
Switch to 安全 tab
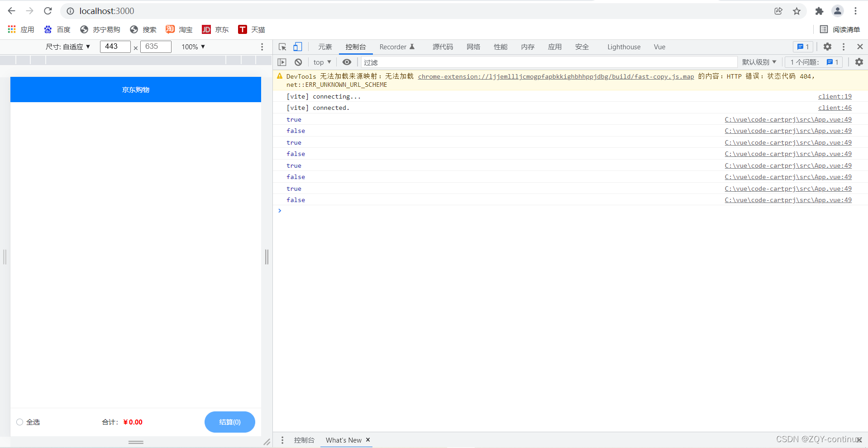[x=582, y=47]
